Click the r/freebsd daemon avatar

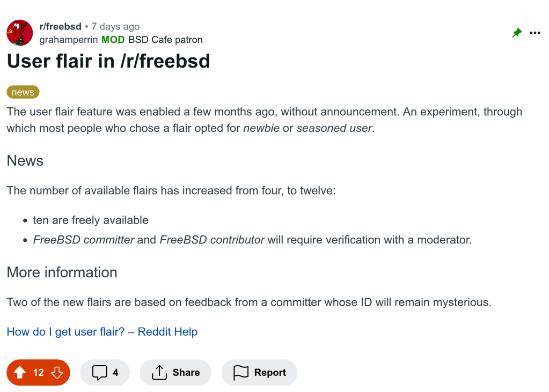[x=20, y=33]
